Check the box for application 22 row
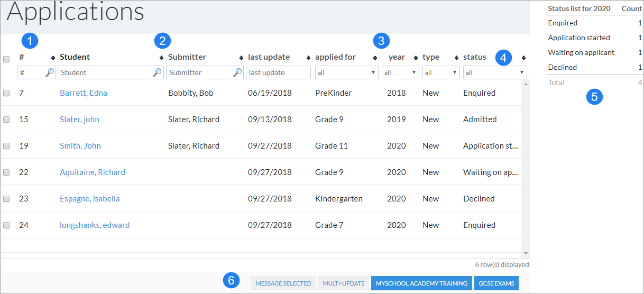The height and width of the screenshot is (294, 644). coord(6,172)
